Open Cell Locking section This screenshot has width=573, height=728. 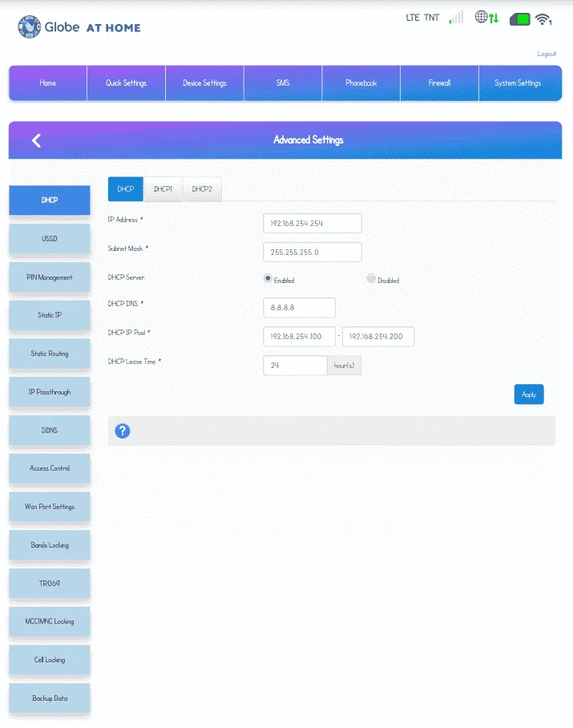(x=50, y=660)
